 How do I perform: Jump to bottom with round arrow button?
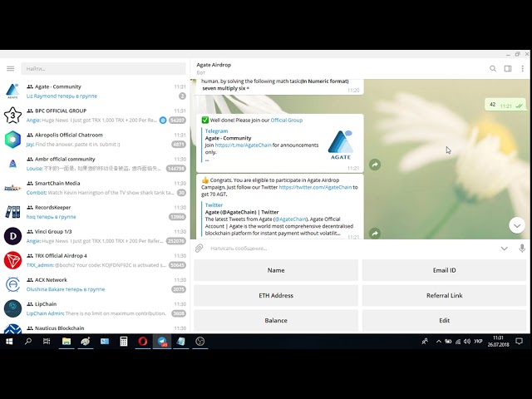pos(517,225)
